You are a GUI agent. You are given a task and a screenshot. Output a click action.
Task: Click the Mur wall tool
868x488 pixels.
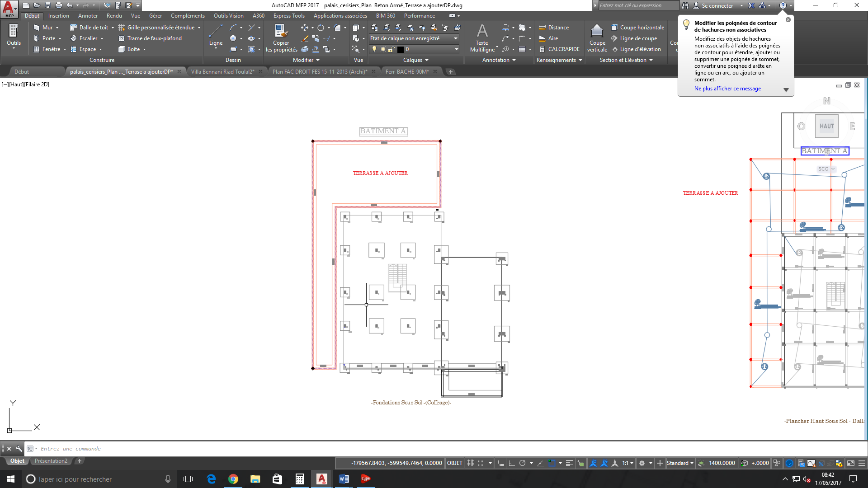pos(43,28)
